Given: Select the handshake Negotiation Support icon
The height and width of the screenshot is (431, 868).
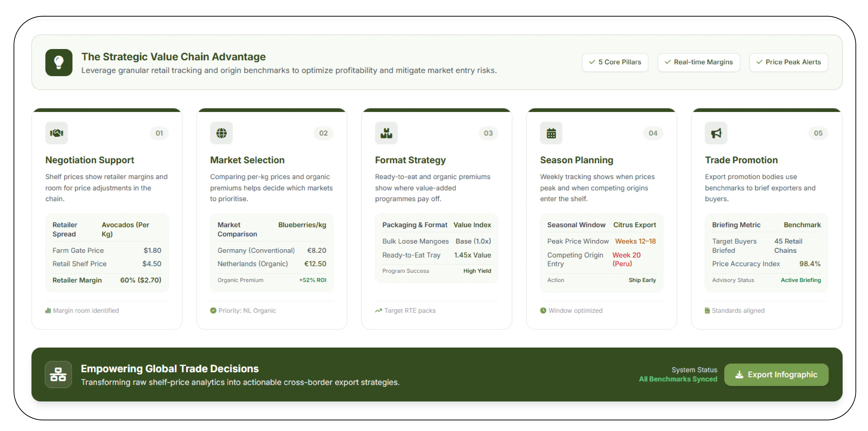Looking at the screenshot, I should pos(57,133).
